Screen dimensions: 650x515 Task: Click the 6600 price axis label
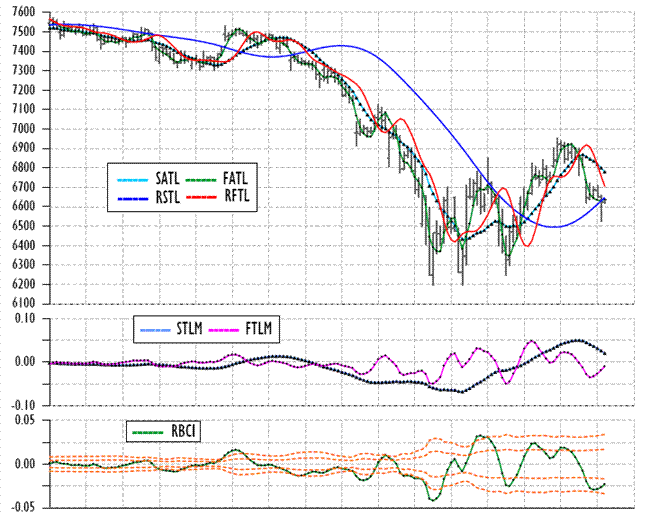tap(24, 206)
